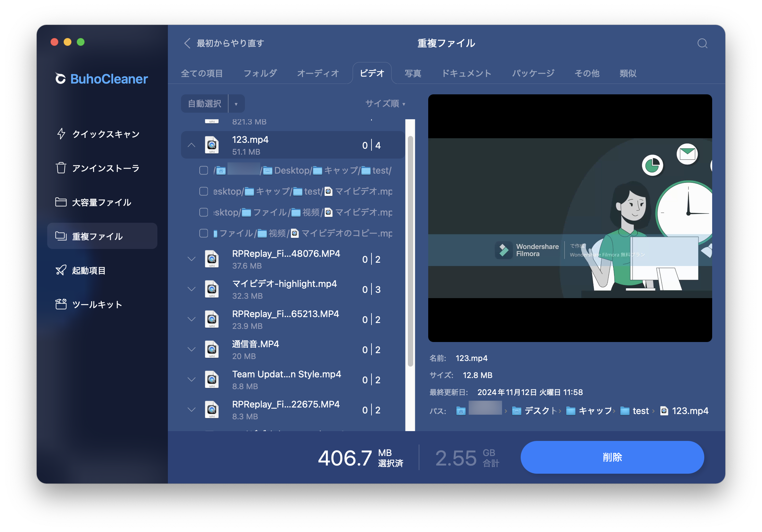Check the マイビデオのコピー.mp duplicate
762x532 pixels.
203,233
